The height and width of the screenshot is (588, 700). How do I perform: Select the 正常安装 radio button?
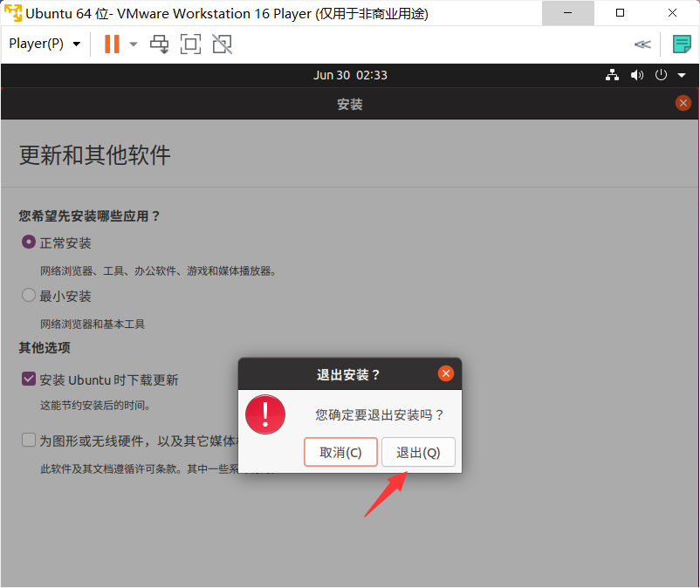pos(29,243)
